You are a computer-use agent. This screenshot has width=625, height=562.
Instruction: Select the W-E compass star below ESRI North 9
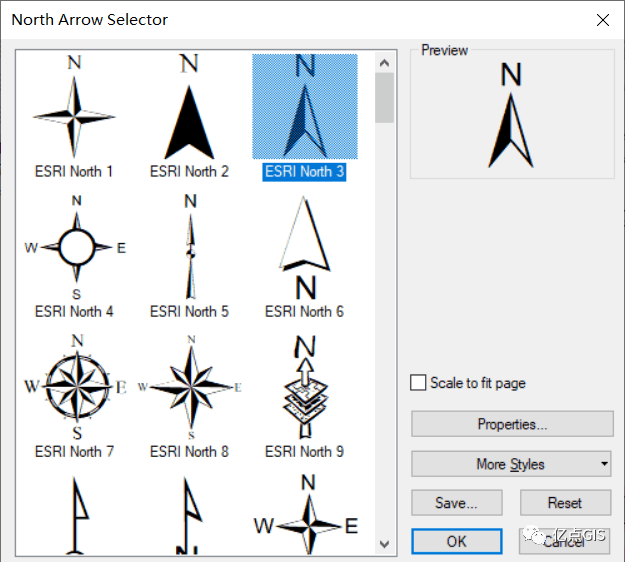click(x=306, y=514)
